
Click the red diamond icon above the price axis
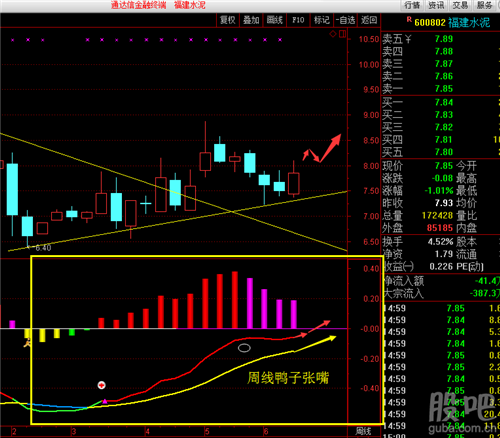[333, 34]
